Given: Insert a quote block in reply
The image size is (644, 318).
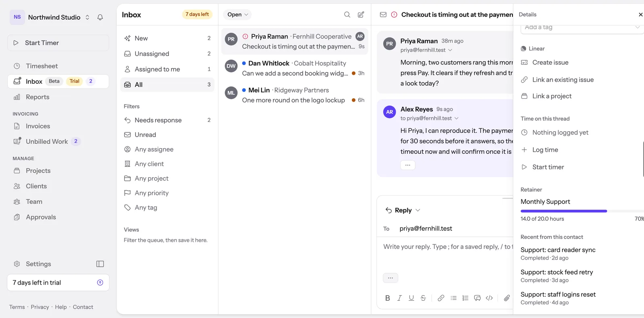Looking at the screenshot, I should click(477, 298).
